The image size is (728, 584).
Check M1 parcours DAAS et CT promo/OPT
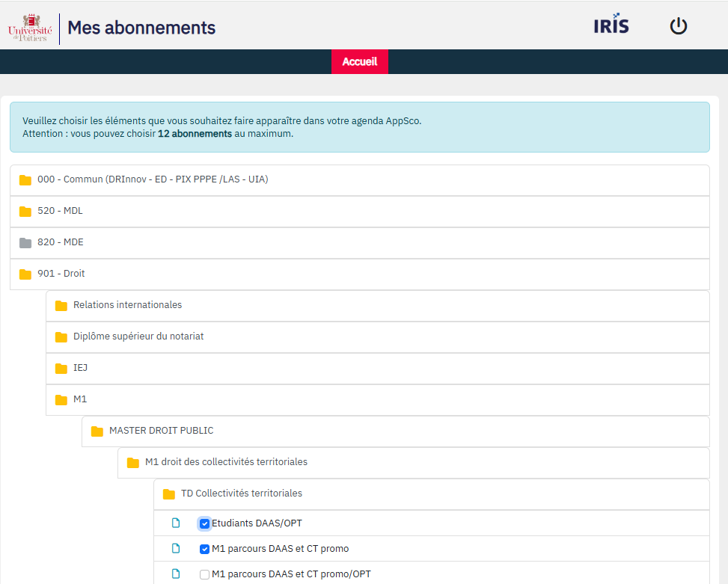click(x=204, y=574)
